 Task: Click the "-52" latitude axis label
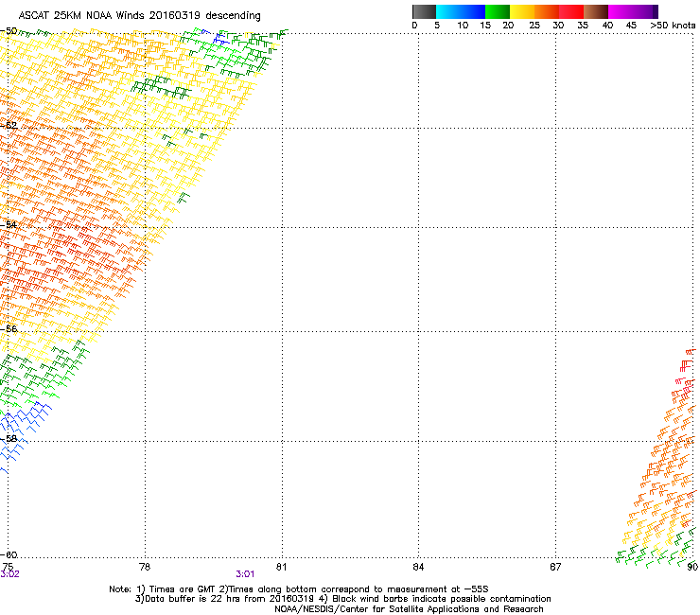(9, 126)
